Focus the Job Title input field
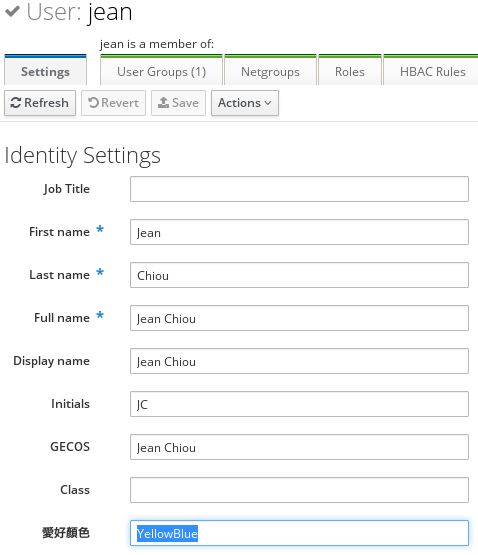The height and width of the screenshot is (555, 478). point(299,189)
